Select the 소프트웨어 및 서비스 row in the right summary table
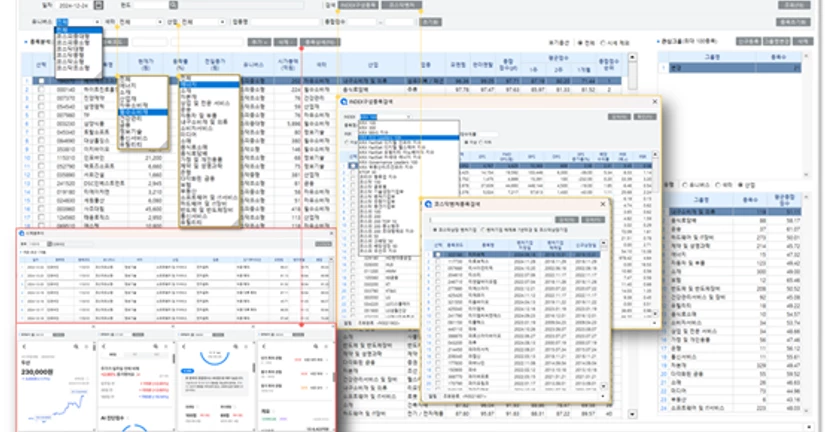Viewport: 825px width, 432px height. (734, 408)
